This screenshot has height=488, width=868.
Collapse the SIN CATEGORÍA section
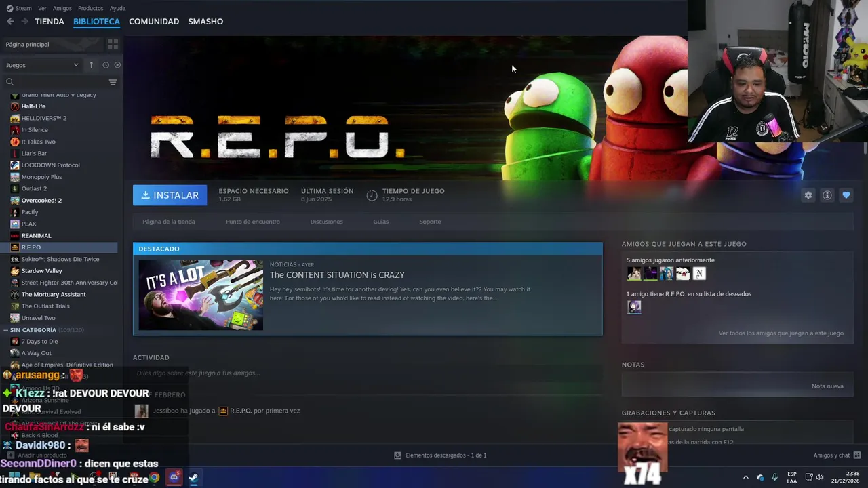click(6, 330)
